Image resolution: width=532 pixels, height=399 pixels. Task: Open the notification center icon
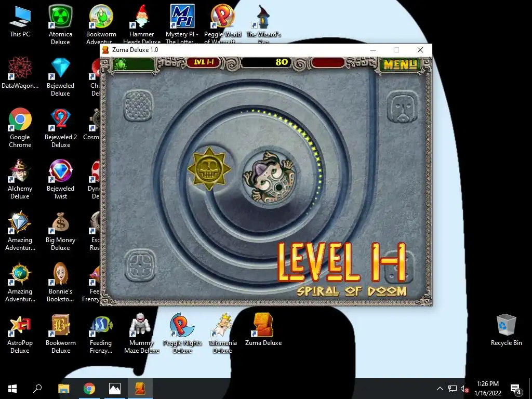click(516, 389)
